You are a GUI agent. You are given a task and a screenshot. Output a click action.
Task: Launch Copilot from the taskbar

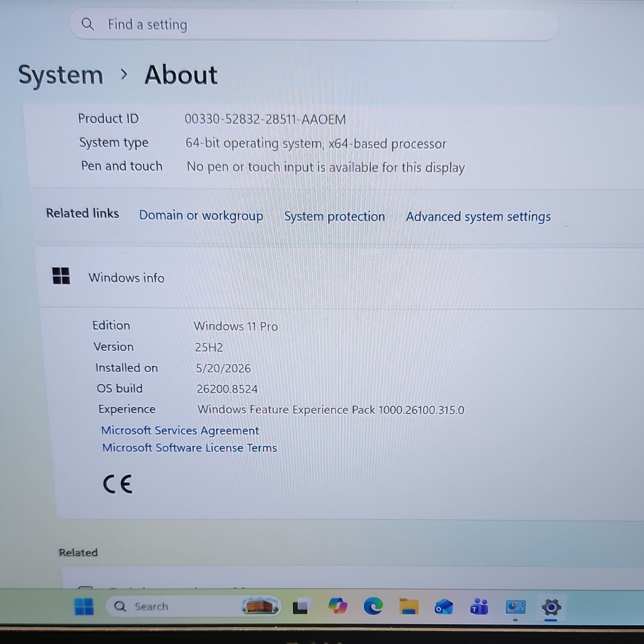[337, 606]
